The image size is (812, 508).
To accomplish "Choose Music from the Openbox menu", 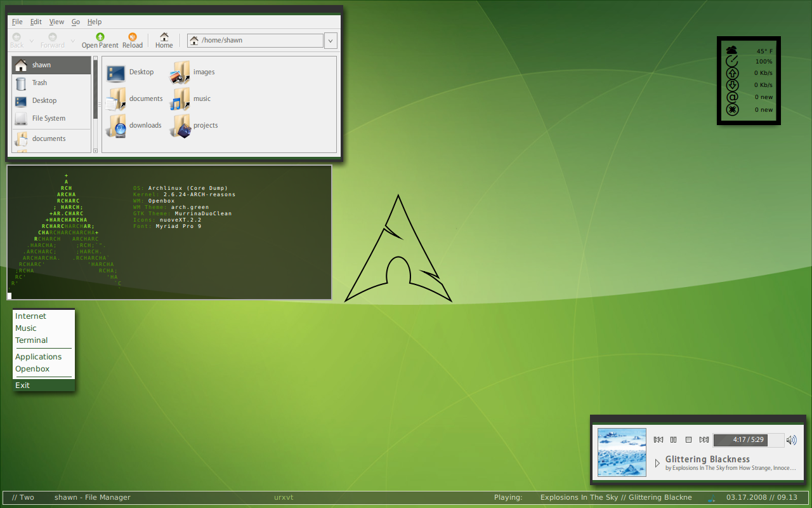I will [x=44, y=328].
